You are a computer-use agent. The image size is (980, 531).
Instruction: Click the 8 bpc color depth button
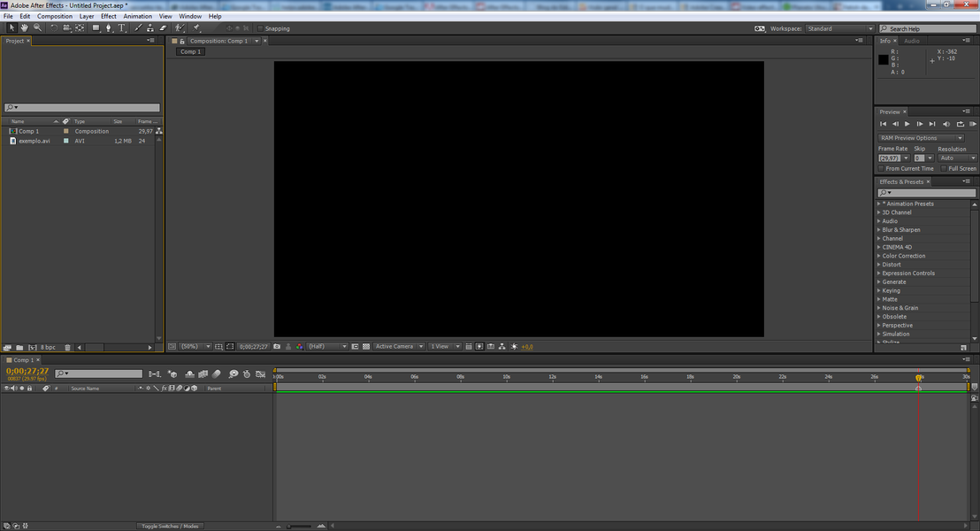coord(48,347)
